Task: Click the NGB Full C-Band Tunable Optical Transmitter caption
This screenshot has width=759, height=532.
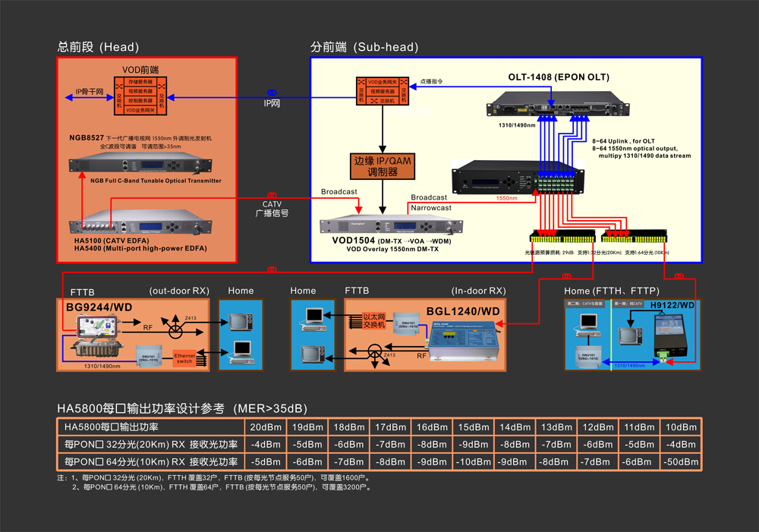Action: click(156, 181)
